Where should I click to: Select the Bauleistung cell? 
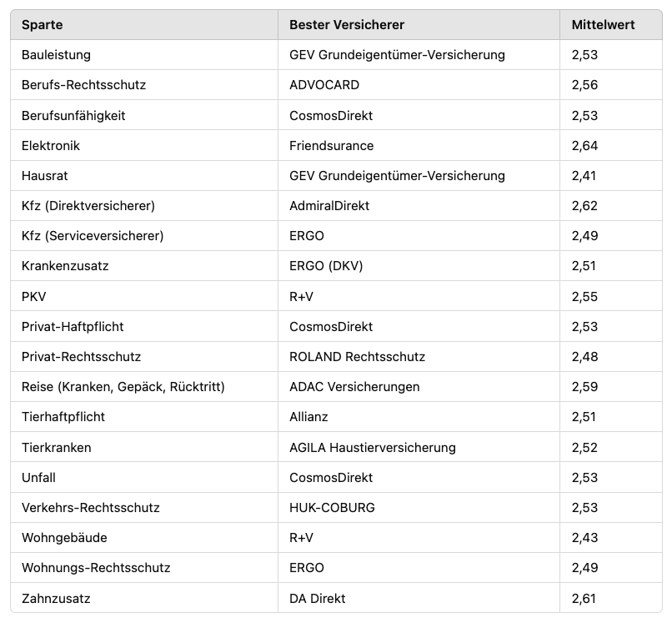(x=56, y=55)
